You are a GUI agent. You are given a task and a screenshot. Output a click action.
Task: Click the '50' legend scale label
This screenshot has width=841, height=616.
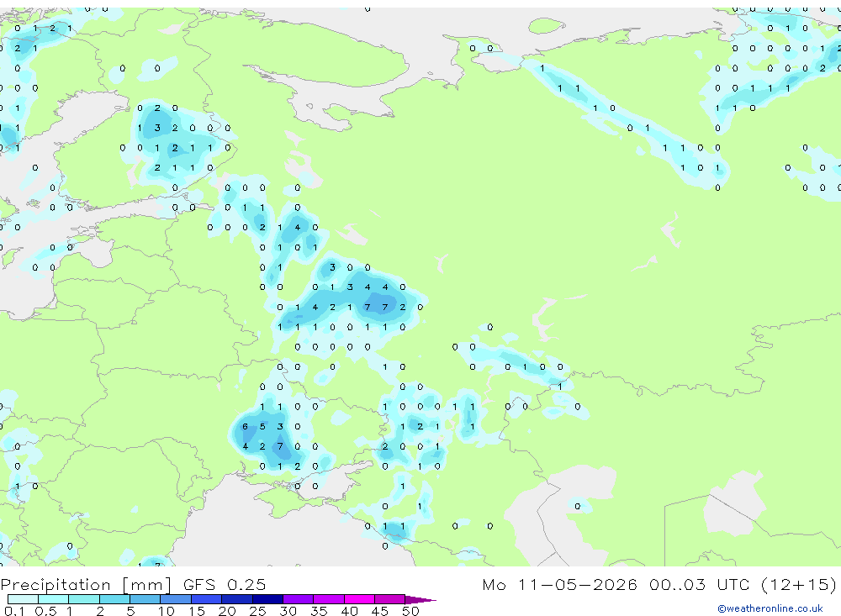pyautogui.click(x=410, y=611)
